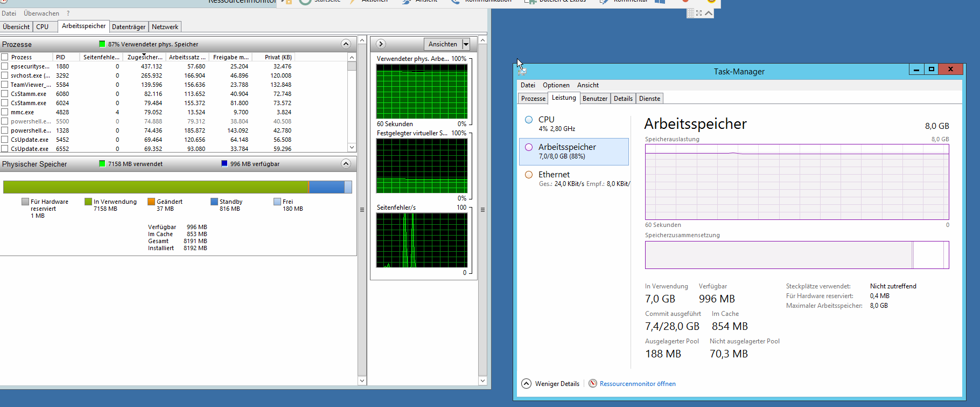Image resolution: width=980 pixels, height=407 pixels.
Task: Open the Ressourcenmonitor öffnen link
Action: tap(638, 384)
